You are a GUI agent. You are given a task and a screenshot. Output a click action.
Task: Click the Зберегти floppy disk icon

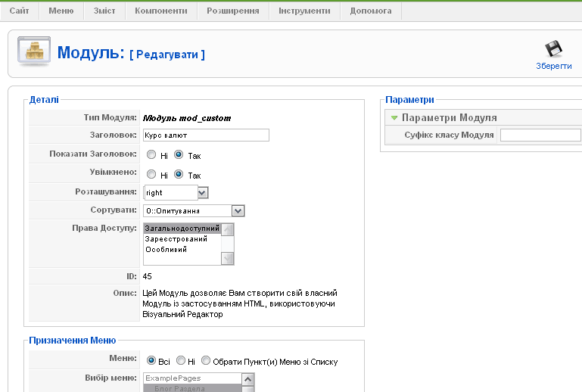pos(553,48)
